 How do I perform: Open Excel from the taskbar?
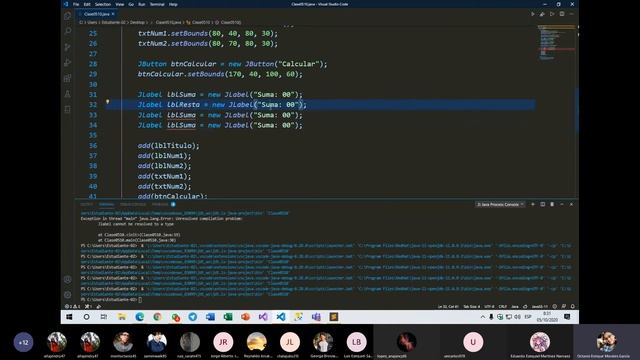228,317
